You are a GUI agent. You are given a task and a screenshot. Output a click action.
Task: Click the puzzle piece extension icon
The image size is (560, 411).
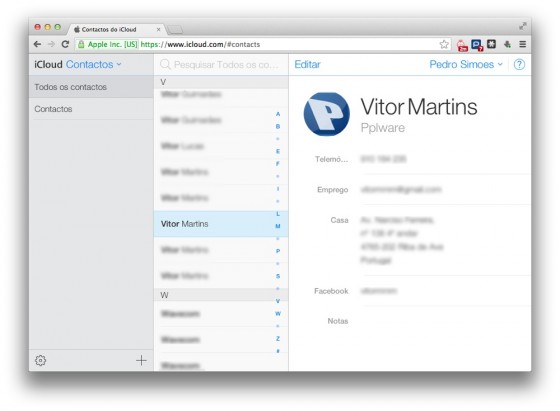(x=507, y=44)
